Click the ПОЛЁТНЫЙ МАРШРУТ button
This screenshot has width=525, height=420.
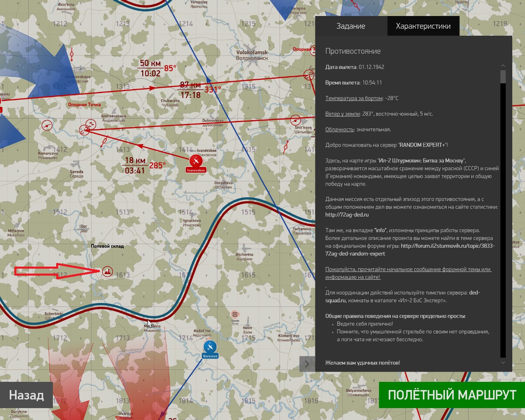[x=452, y=395]
